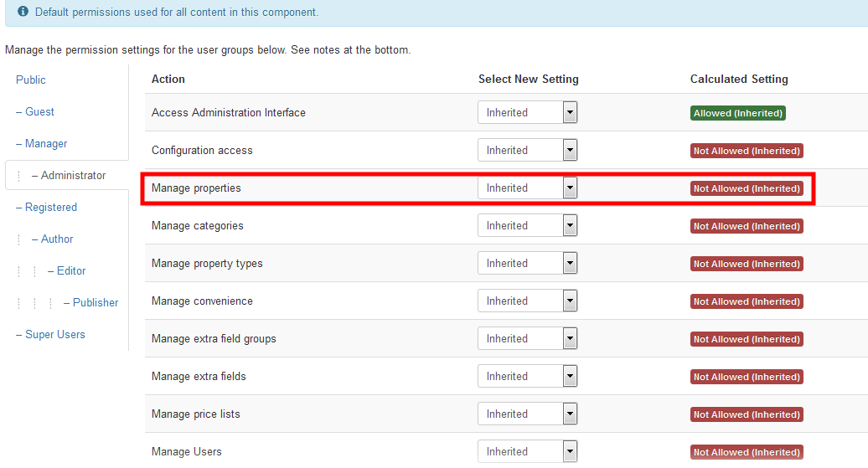Select the Guest user group tab

35,111
